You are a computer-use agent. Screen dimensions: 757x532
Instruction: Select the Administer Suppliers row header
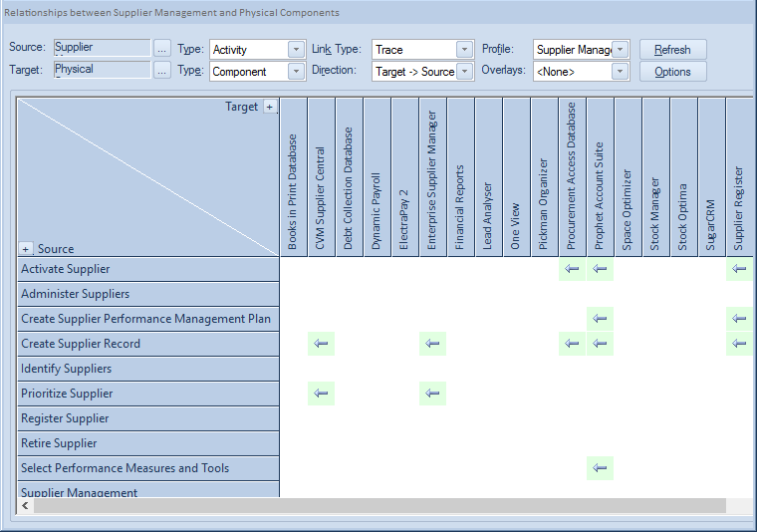coord(148,294)
